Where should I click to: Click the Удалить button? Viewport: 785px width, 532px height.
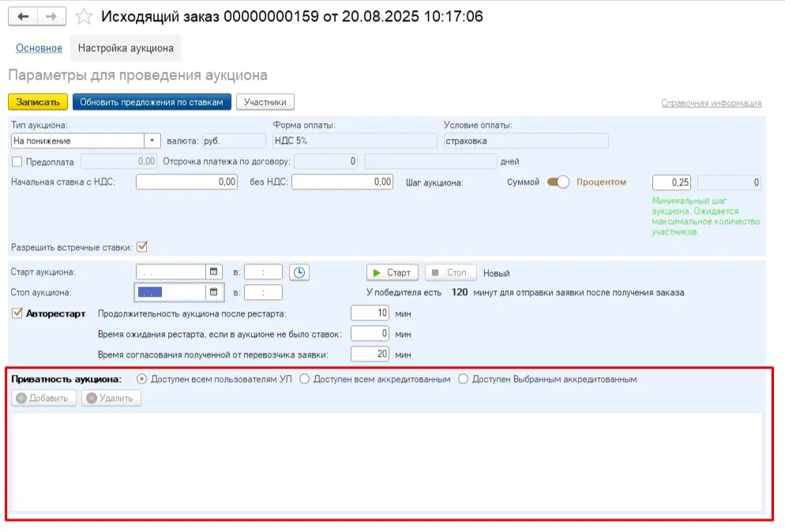111,398
